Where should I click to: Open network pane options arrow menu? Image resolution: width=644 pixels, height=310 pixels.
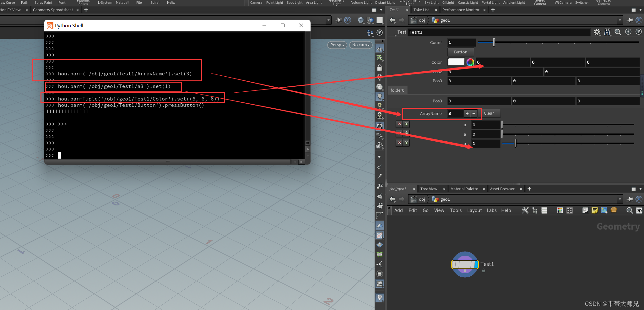click(641, 189)
